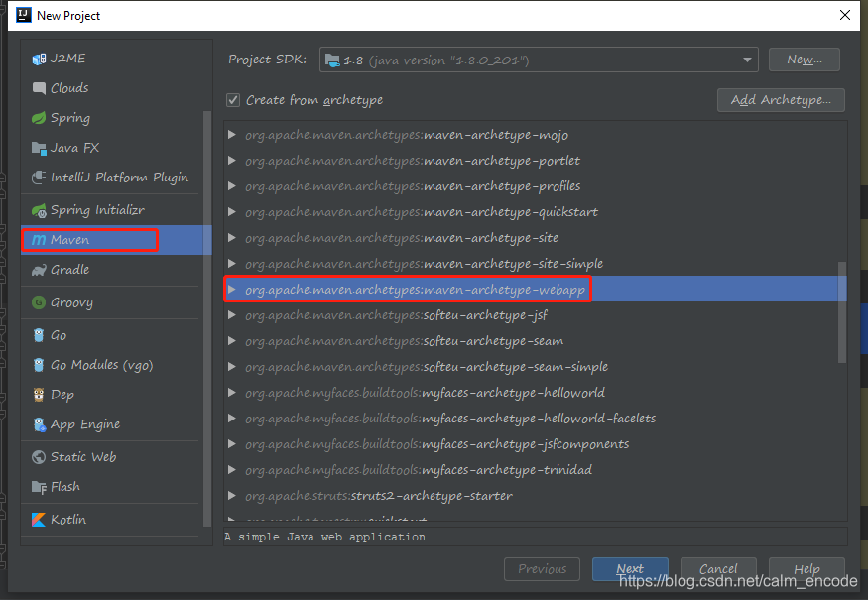The image size is (868, 600).
Task: Click the App Engine icon
Action: pos(40,424)
